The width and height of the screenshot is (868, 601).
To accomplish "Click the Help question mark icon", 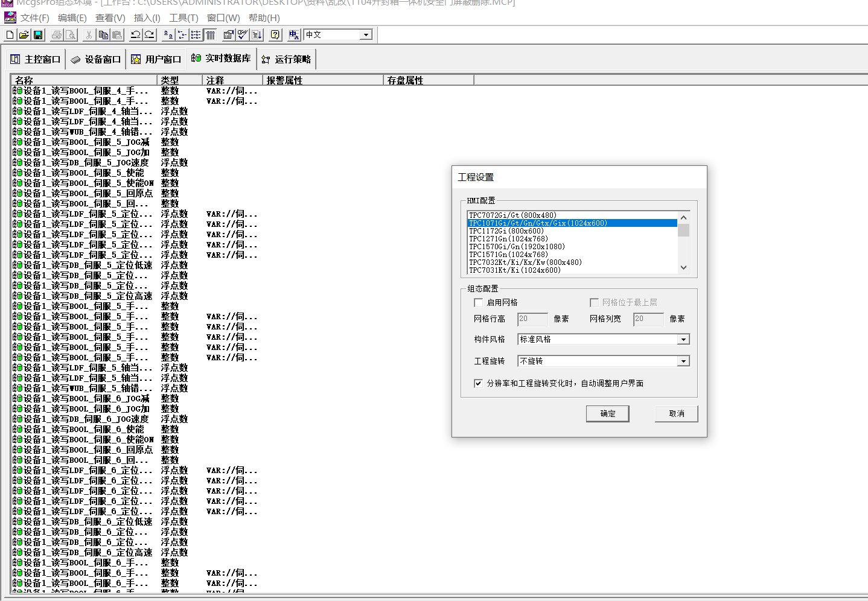I will (275, 35).
